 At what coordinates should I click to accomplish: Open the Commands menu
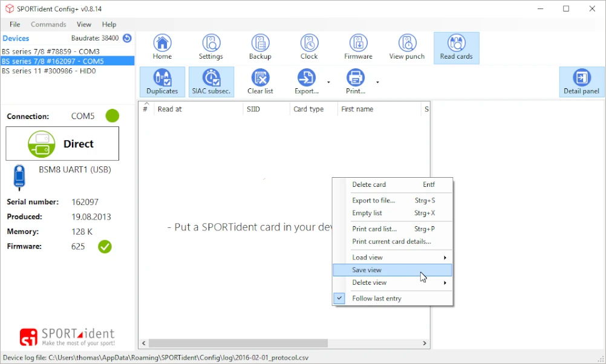(x=48, y=24)
